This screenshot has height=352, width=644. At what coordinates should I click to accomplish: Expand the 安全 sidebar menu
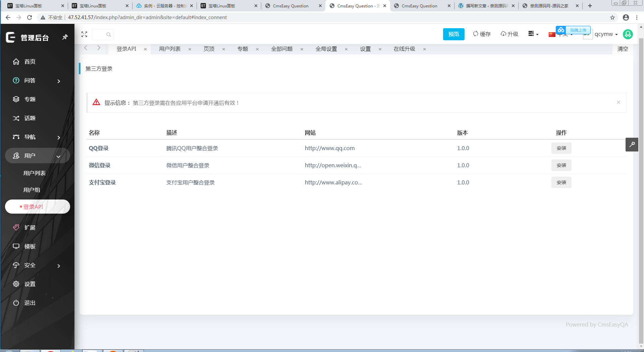[x=37, y=265]
